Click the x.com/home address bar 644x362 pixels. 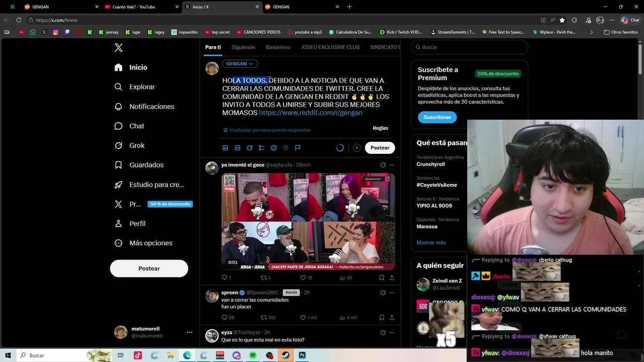click(x=282, y=20)
